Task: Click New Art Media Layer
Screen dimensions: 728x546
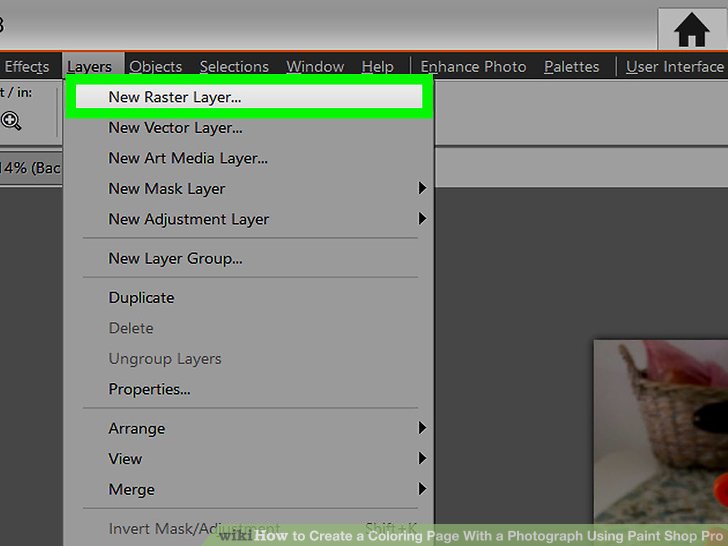Action: 188,158
